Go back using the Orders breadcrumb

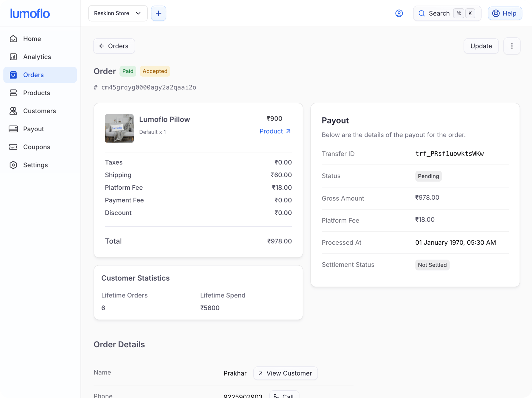click(x=114, y=46)
